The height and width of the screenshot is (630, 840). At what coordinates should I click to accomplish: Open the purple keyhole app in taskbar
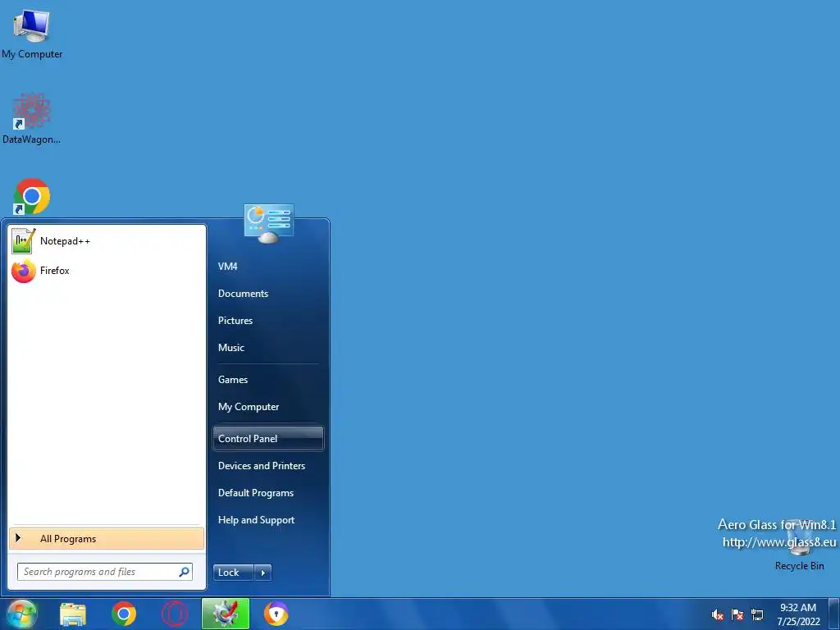pyautogui.click(x=276, y=614)
